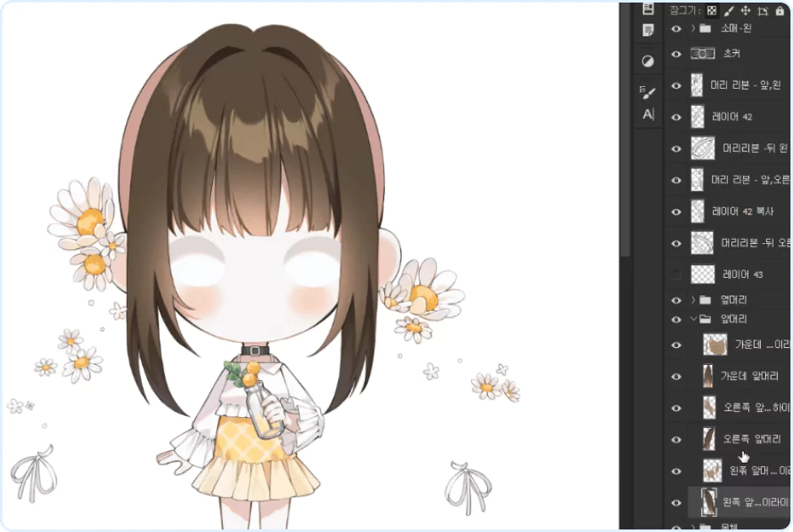
Task: Hide the 레이어 42 layer
Action: click(x=676, y=117)
